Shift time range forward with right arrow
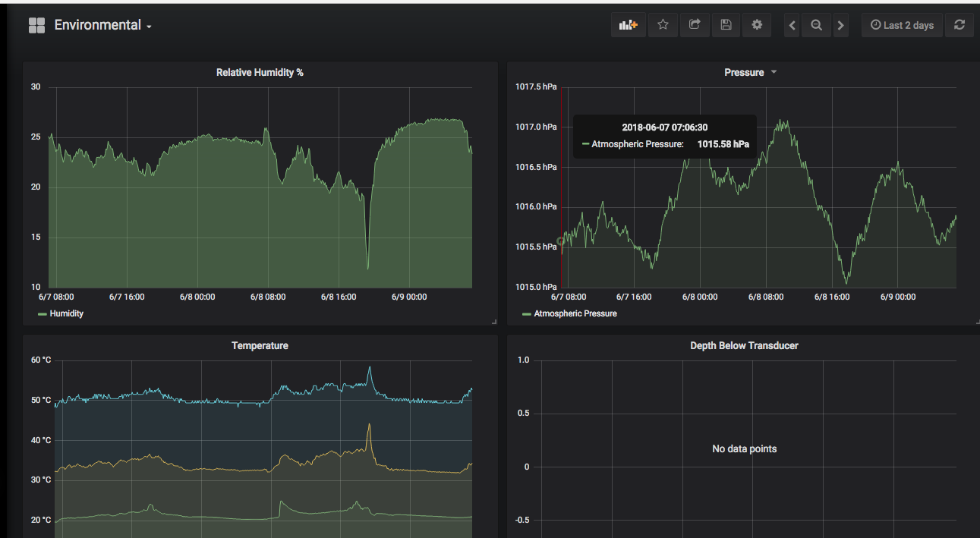The width and height of the screenshot is (980, 538). [840, 25]
